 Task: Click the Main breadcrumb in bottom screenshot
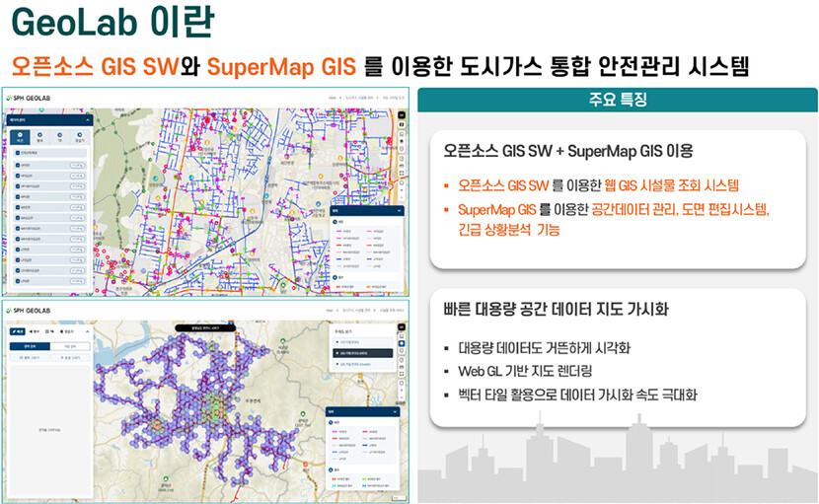pos(331,311)
